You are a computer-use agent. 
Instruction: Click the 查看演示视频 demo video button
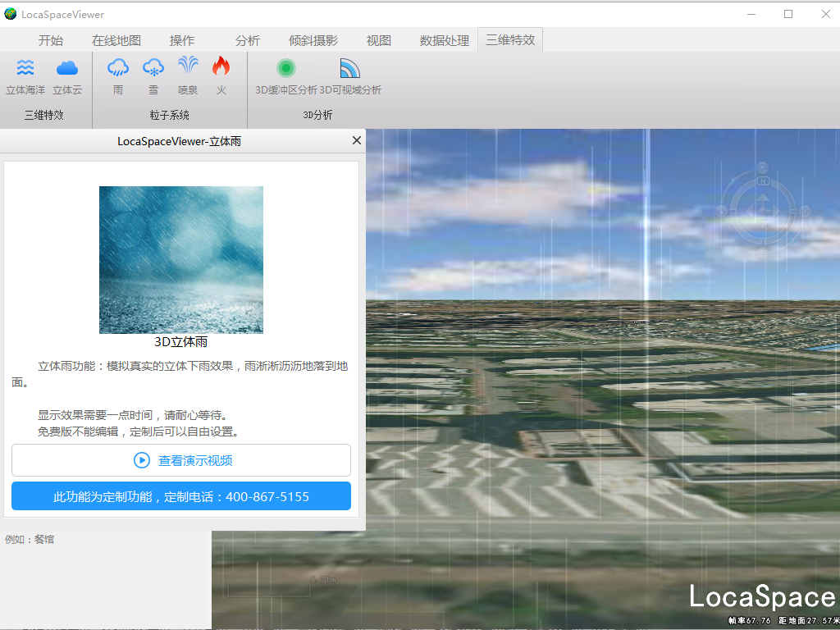(x=181, y=460)
